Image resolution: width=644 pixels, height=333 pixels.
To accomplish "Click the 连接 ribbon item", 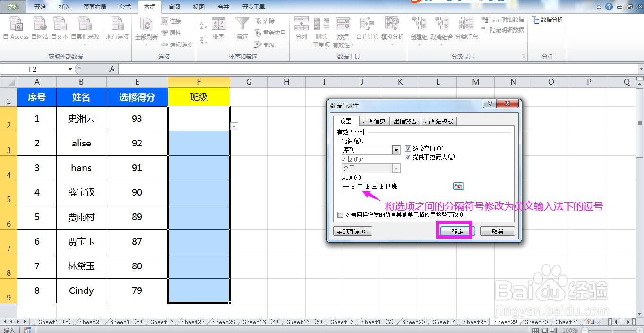I will click(x=171, y=21).
